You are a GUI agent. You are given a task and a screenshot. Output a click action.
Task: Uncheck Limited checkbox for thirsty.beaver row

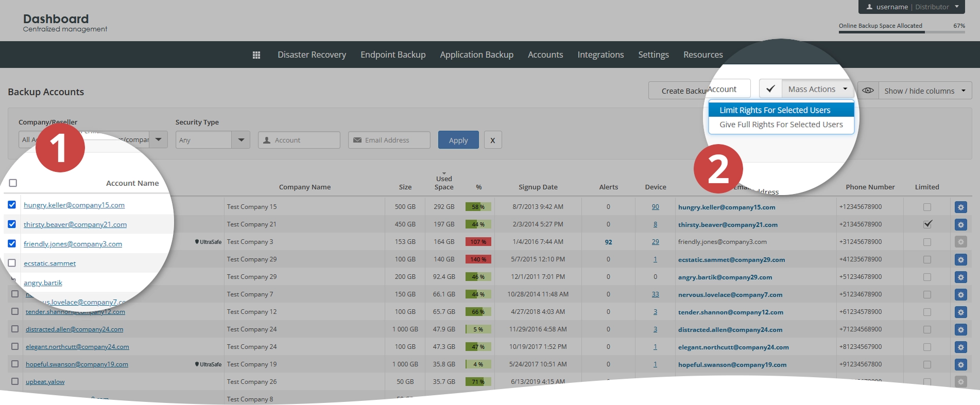point(927,224)
